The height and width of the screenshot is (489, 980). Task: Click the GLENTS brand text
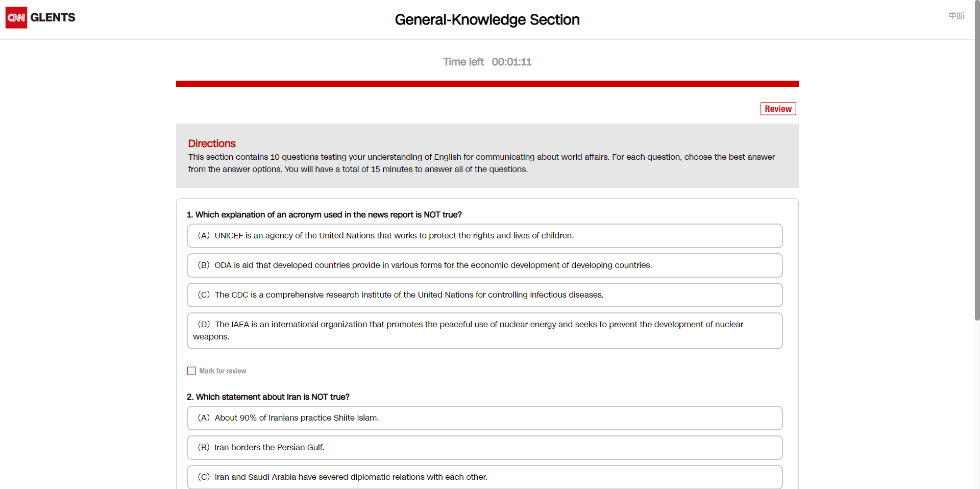tap(53, 17)
